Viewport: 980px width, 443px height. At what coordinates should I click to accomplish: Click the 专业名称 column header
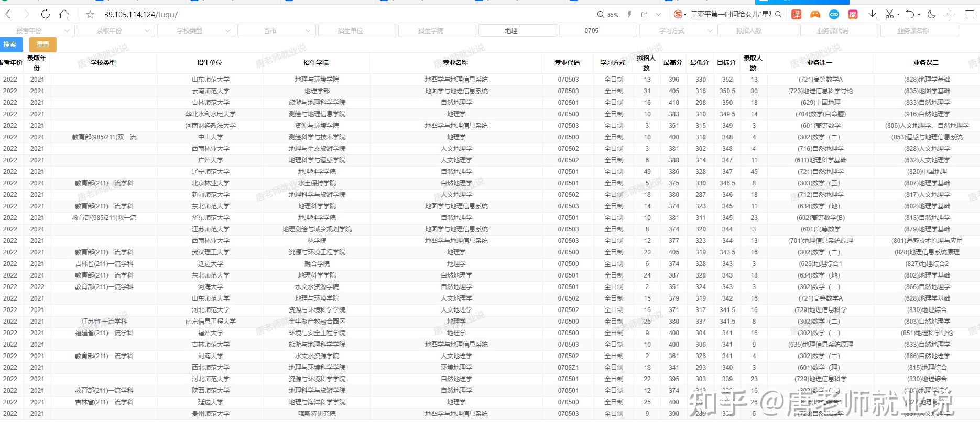coord(456,63)
